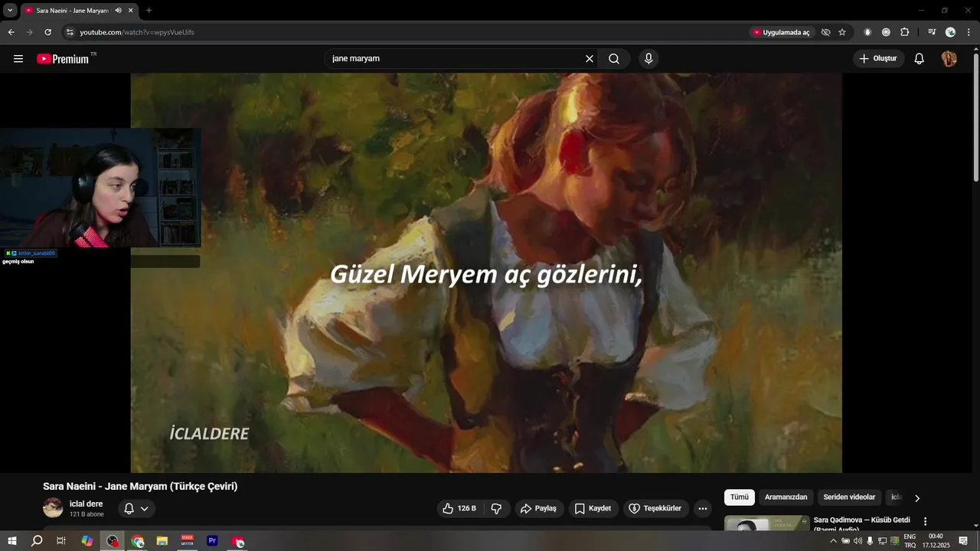The height and width of the screenshot is (551, 980).
Task: Click the Oluştur create button
Action: (879, 59)
